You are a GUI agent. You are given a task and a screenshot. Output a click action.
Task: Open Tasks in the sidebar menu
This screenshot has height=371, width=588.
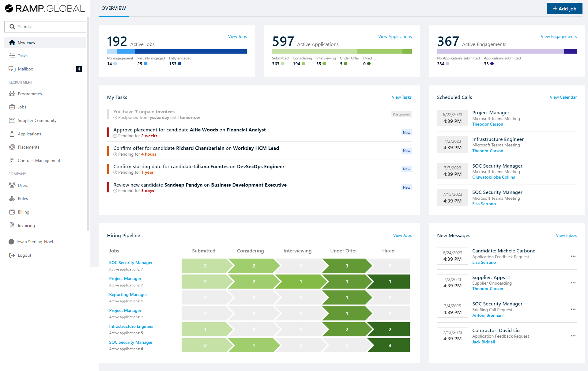coord(23,56)
